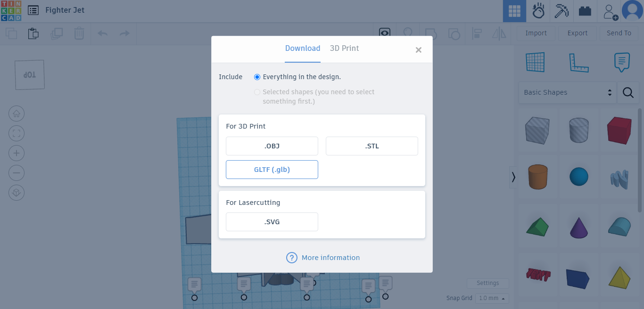Image resolution: width=644 pixels, height=309 pixels.
Task: Click the invite collaborator person icon
Action: (x=610, y=11)
